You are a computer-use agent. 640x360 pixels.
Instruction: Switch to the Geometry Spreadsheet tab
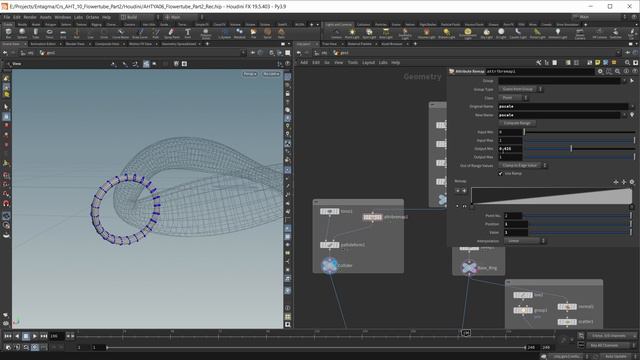point(179,44)
